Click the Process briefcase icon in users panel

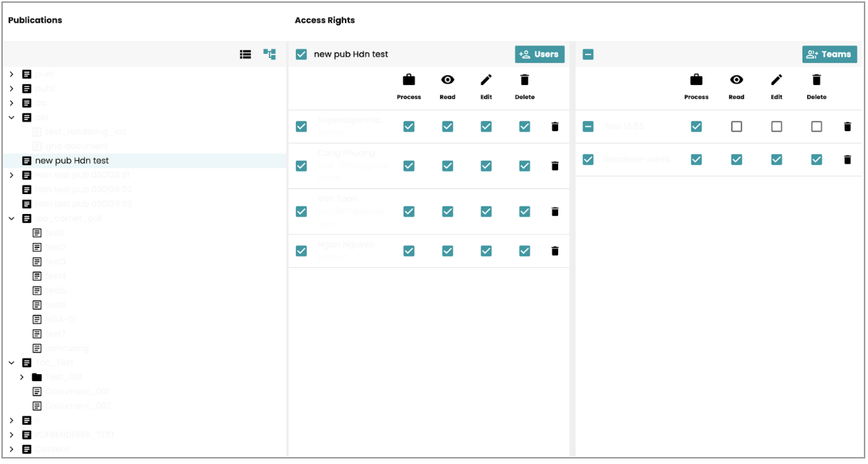point(409,80)
